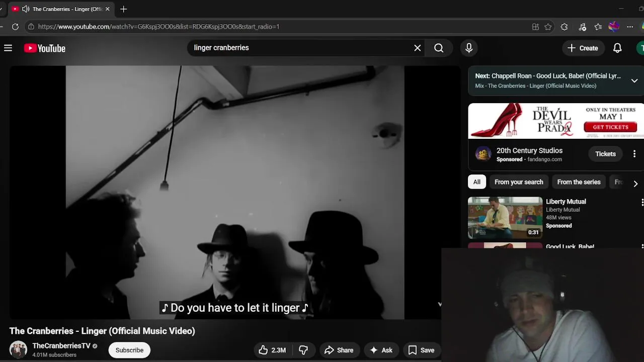Go to YouTube home via logo
The height and width of the screenshot is (362, 644).
click(45, 48)
